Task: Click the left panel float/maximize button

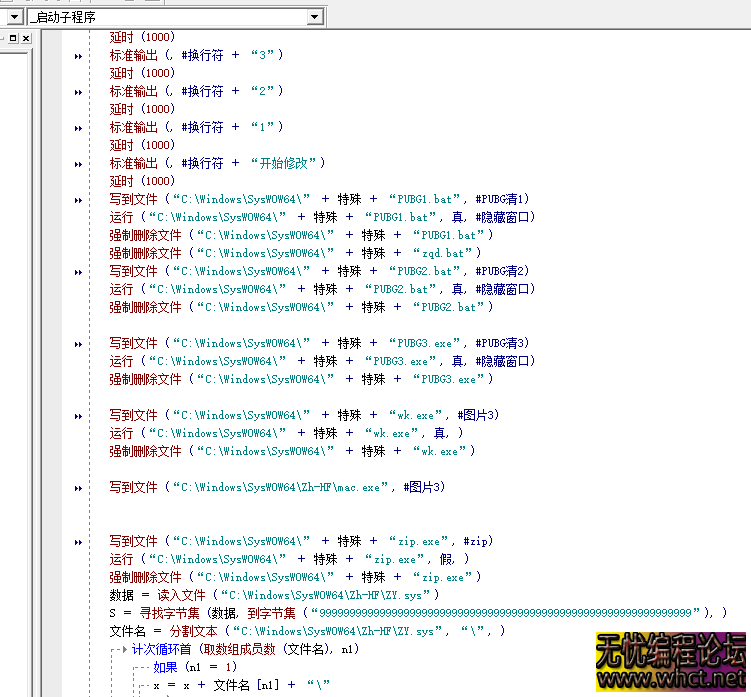Action: (x=11, y=38)
